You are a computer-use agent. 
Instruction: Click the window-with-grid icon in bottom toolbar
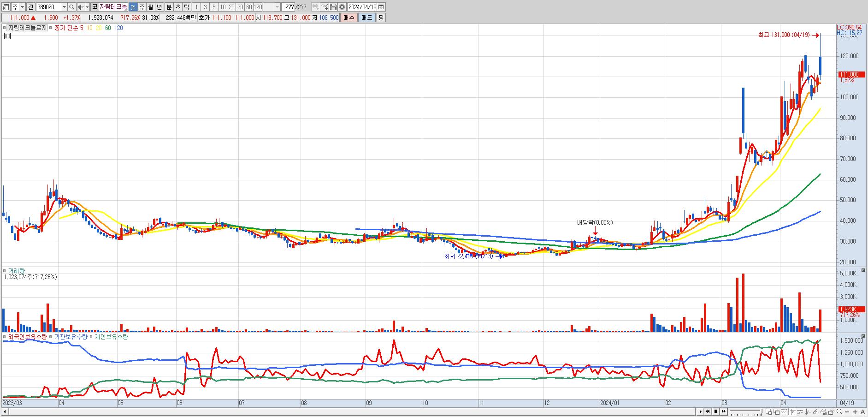(769, 411)
